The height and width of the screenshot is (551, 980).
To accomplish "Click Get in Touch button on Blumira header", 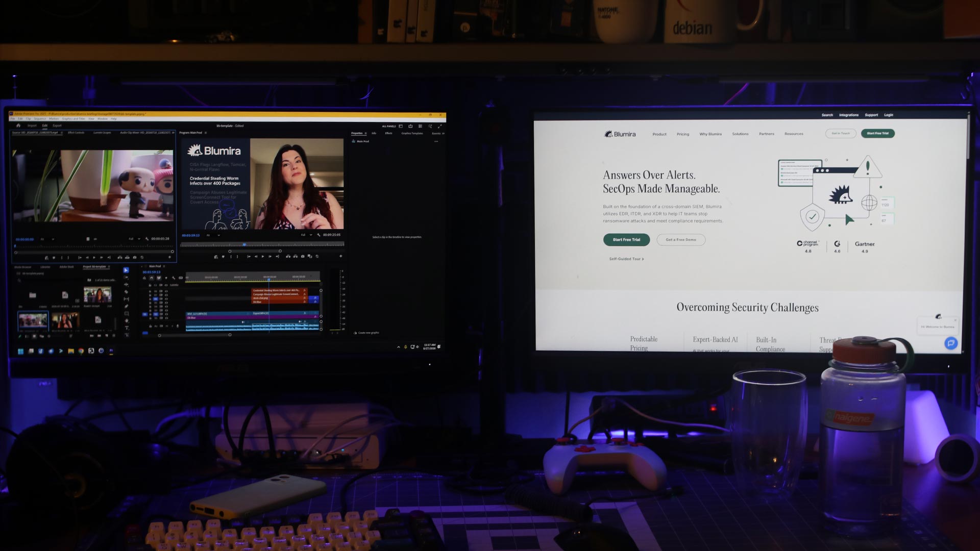I will tap(841, 134).
